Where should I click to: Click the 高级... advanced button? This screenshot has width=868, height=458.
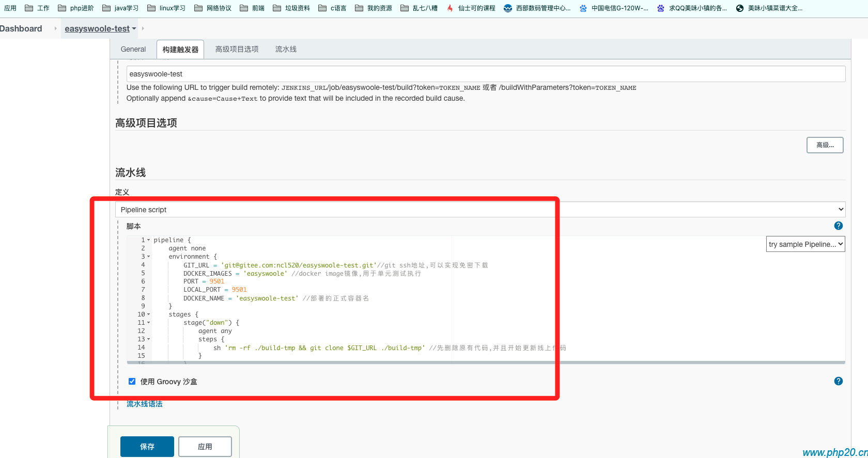pos(825,145)
